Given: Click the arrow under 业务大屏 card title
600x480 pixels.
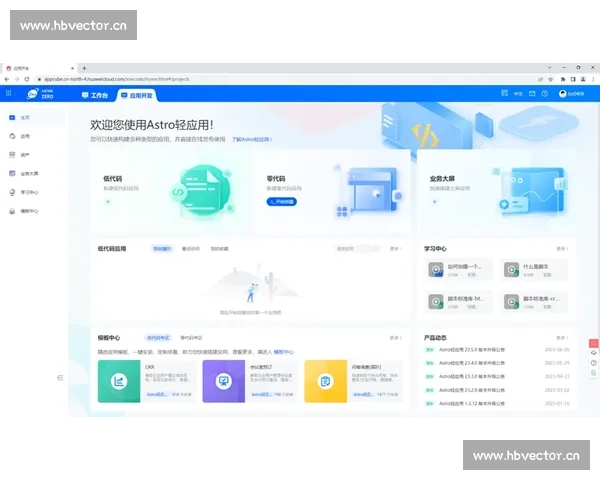Looking at the screenshot, I should pyautogui.click(x=435, y=202).
